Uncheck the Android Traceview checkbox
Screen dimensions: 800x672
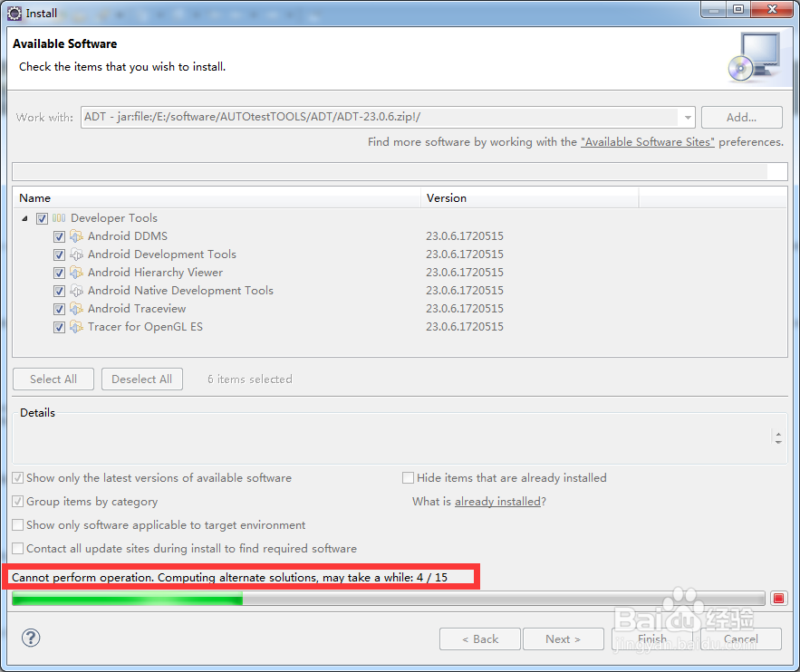click(x=59, y=309)
